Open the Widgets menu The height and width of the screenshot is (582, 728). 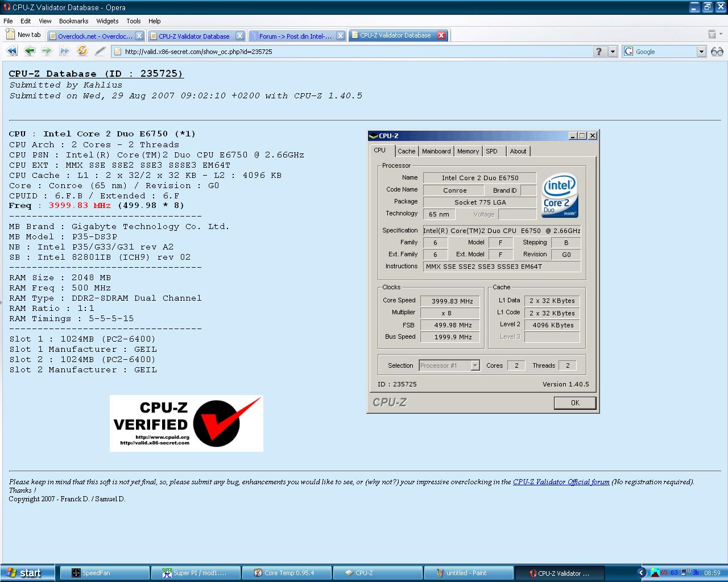click(107, 21)
